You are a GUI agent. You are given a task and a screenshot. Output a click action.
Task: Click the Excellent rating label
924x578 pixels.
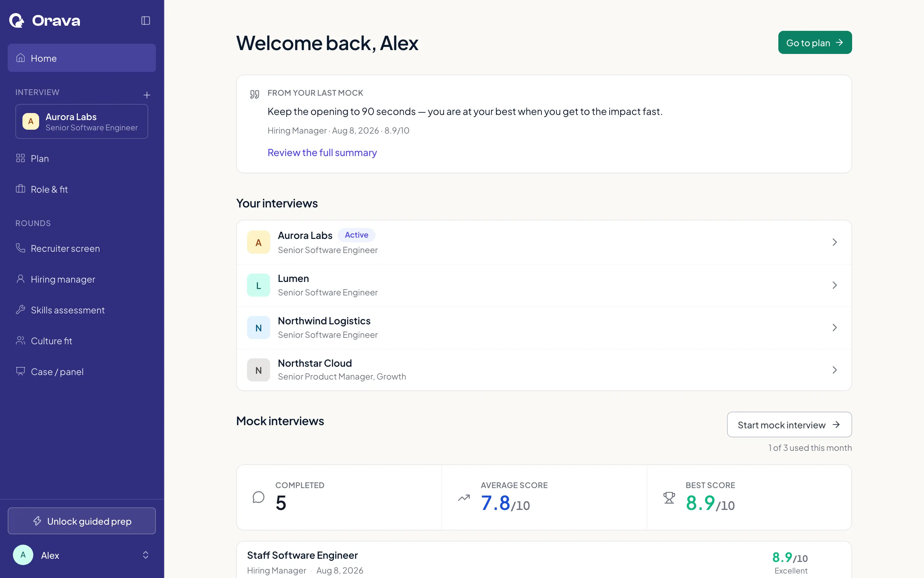791,571
